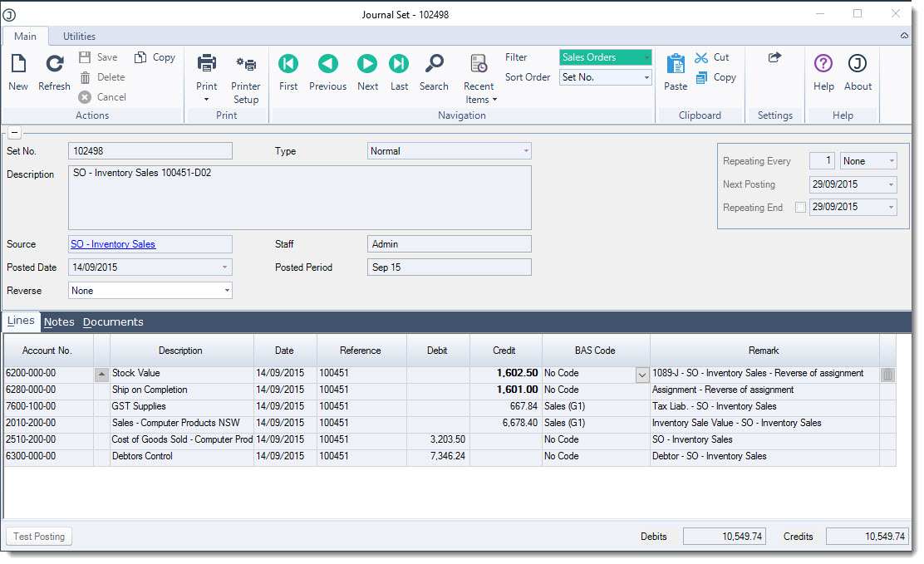This screenshot has height=564, width=924.
Task: Open About Jim2 dialog
Action: [858, 72]
